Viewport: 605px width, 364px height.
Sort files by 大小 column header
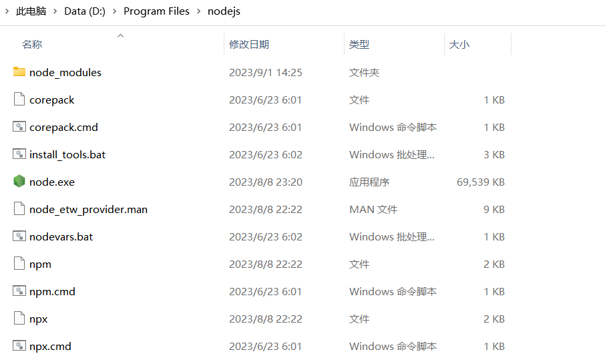coord(459,44)
